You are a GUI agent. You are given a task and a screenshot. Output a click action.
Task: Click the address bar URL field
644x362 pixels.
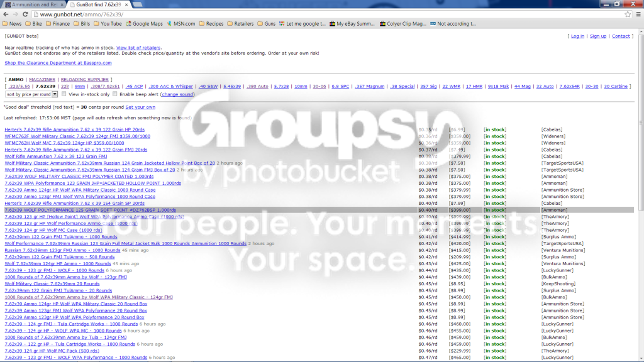328,14
